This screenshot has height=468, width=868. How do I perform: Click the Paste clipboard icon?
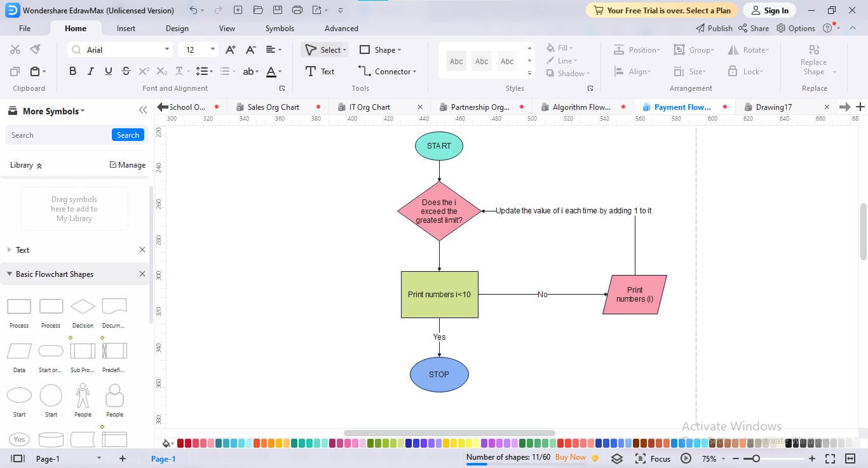click(x=35, y=71)
